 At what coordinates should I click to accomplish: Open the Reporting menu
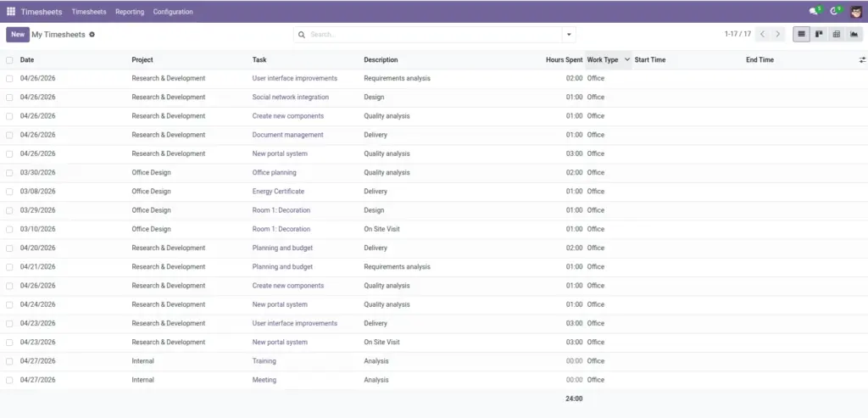(130, 12)
